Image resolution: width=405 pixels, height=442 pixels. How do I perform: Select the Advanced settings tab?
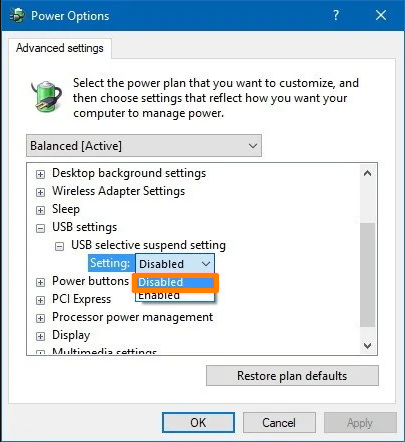(x=60, y=48)
